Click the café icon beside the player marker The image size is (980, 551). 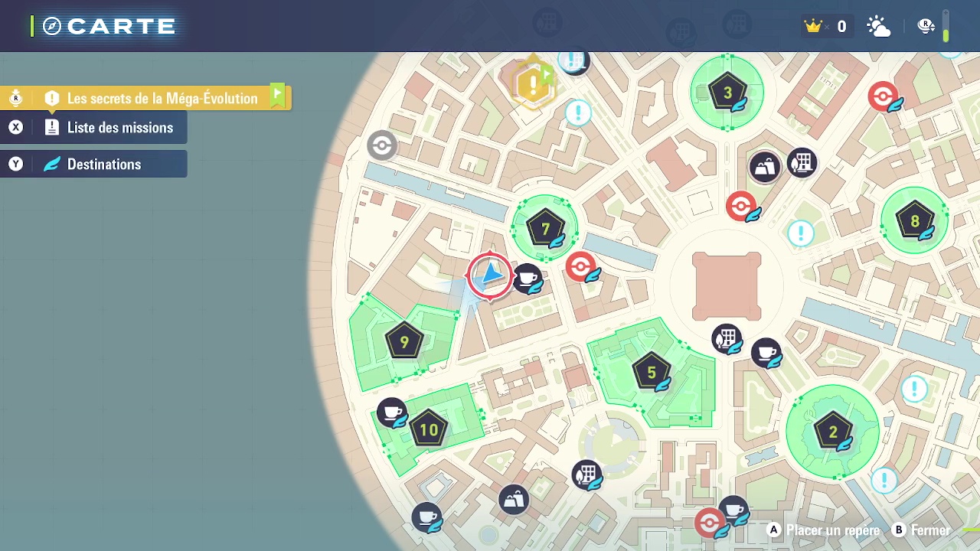tap(527, 277)
